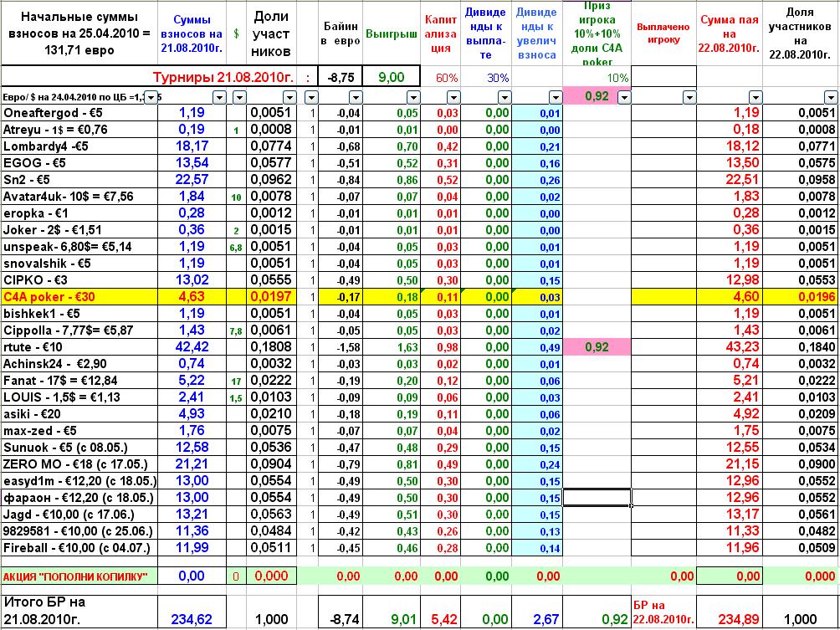This screenshot has width=840, height=630.
Task: Open the filter dropdown under "Выигрыш"
Action: [413, 98]
